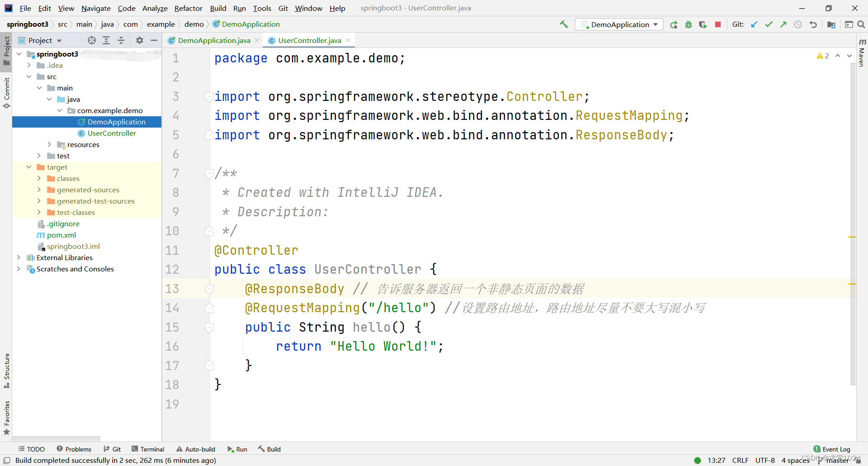868x466 pixels.
Task: Open Git Show History clock icon
Action: [x=798, y=24]
